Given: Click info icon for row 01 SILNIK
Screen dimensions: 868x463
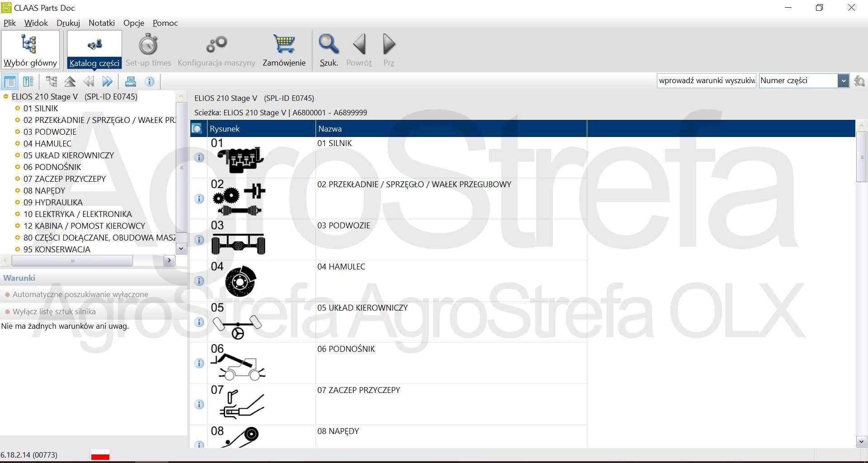Looking at the screenshot, I should click(x=199, y=157).
